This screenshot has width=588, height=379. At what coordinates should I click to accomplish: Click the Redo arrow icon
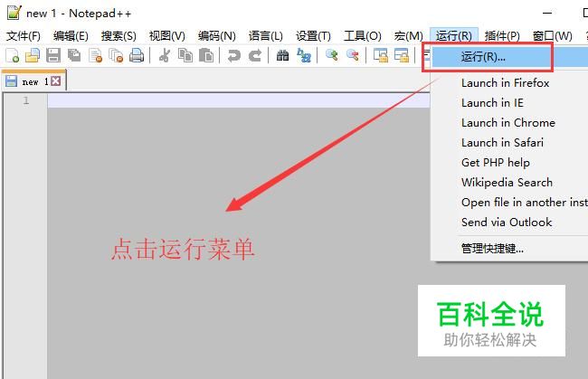click(255, 55)
